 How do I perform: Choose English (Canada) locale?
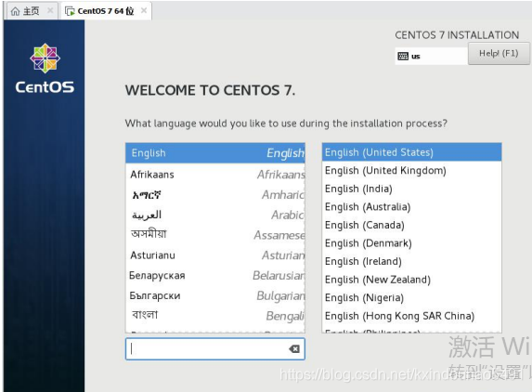click(x=411, y=225)
